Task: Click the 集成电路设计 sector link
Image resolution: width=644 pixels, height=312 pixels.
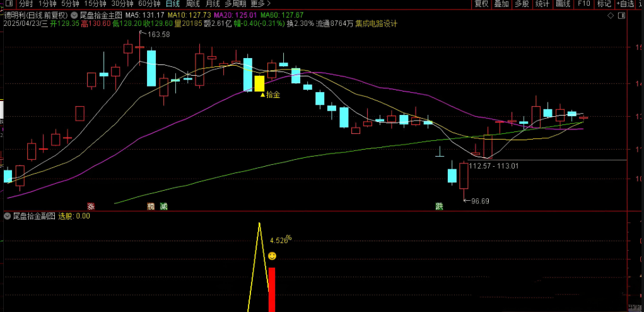Action: (377, 23)
